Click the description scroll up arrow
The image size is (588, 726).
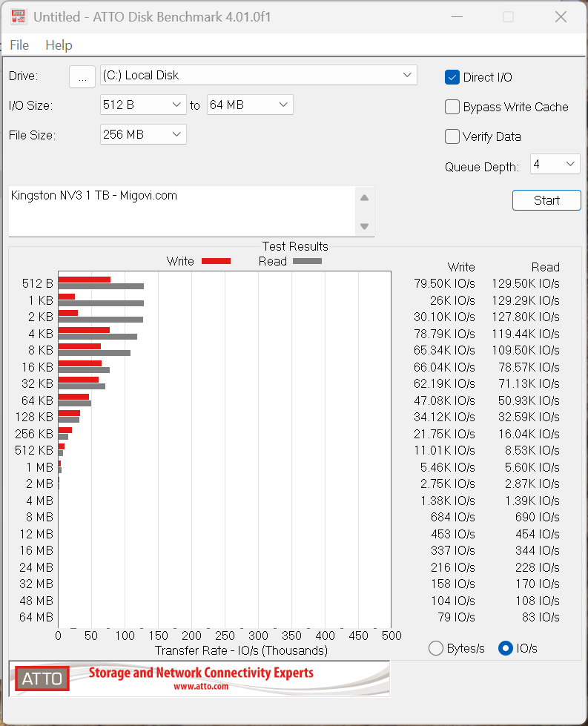point(364,198)
